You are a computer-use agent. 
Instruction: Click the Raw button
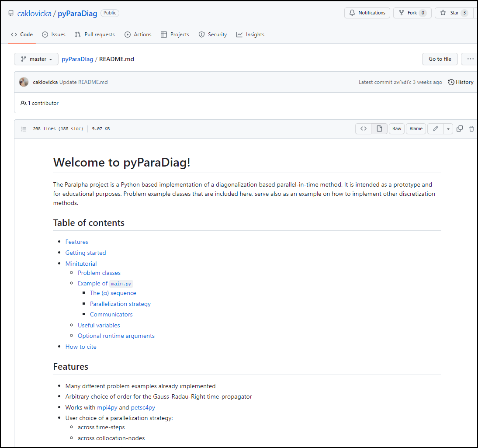point(397,128)
